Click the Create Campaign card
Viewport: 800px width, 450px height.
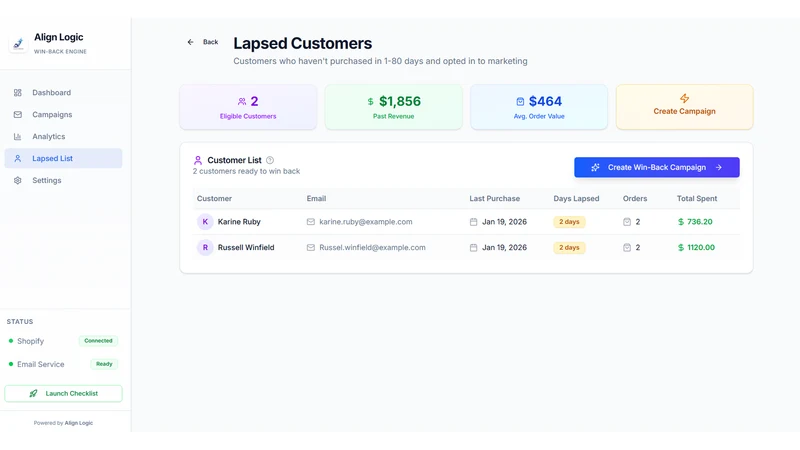pos(685,107)
